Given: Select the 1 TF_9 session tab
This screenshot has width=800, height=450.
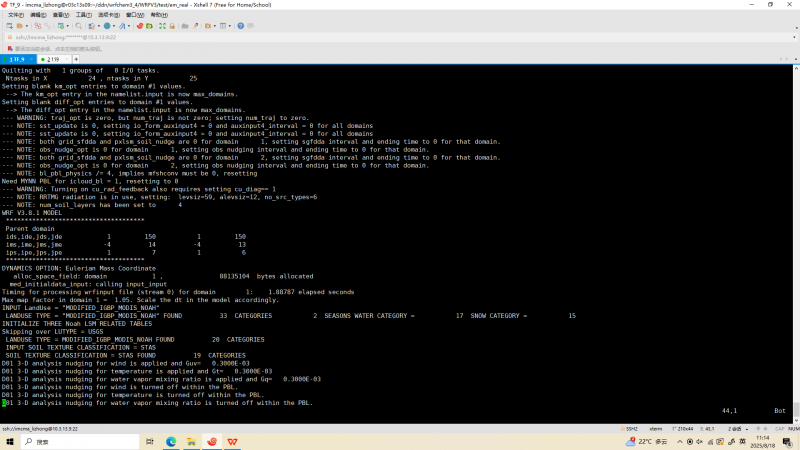Looking at the screenshot, I should 18,59.
